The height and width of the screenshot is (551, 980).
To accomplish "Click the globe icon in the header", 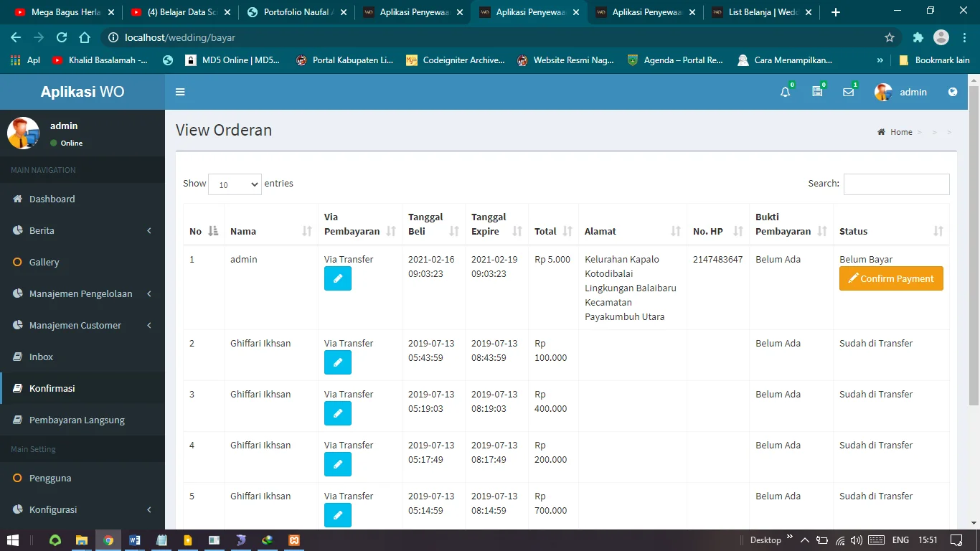I will [x=953, y=92].
